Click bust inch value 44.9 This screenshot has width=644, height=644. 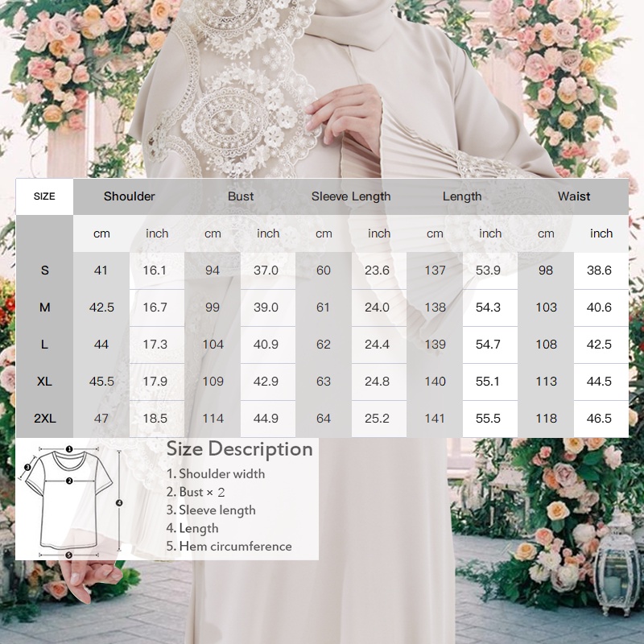click(266, 419)
